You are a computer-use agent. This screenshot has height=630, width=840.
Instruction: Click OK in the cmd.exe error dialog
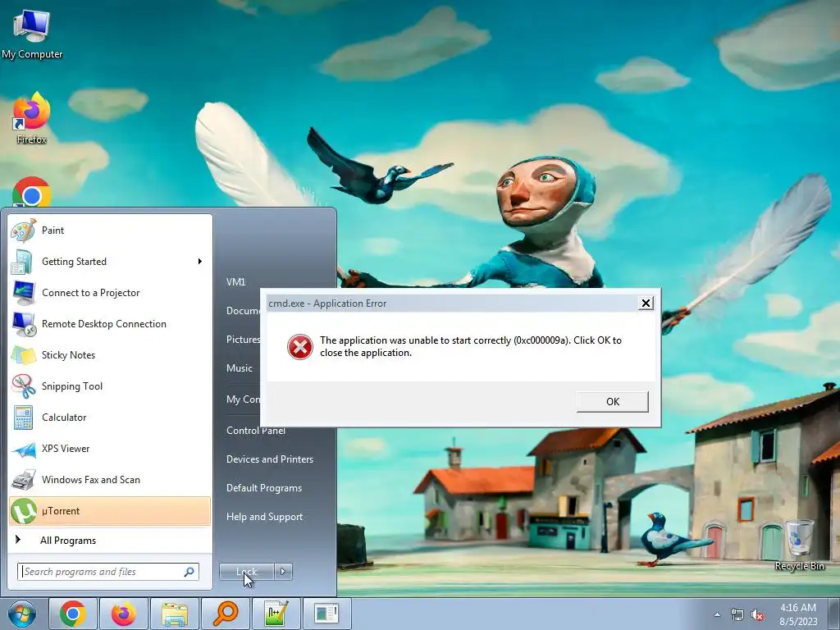(612, 402)
